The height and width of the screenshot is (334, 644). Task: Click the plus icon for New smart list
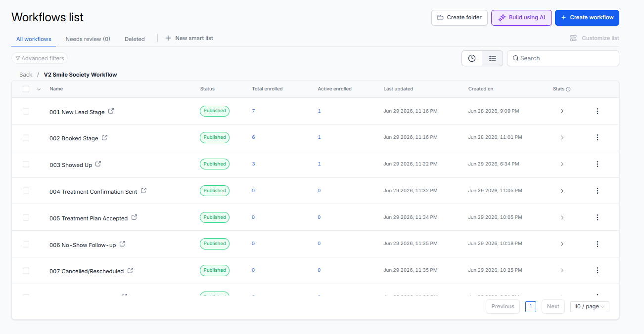coord(168,38)
